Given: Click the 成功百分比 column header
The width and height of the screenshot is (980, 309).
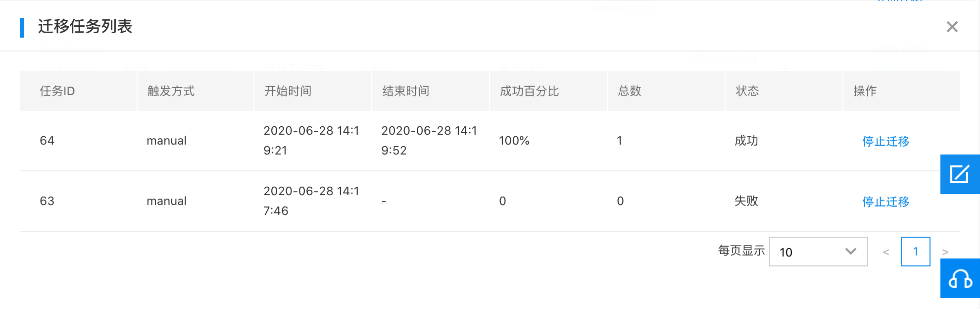Looking at the screenshot, I should pyautogui.click(x=529, y=91).
